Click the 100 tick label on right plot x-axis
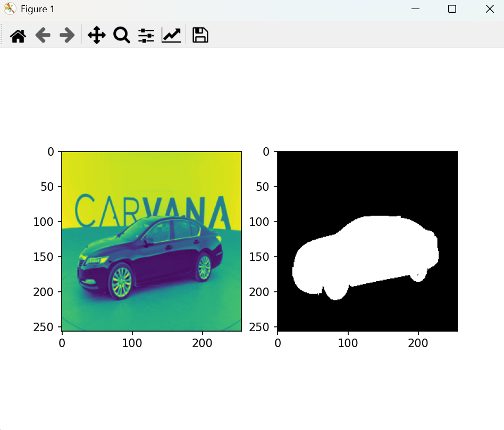This screenshot has height=430, width=504. coord(349,343)
